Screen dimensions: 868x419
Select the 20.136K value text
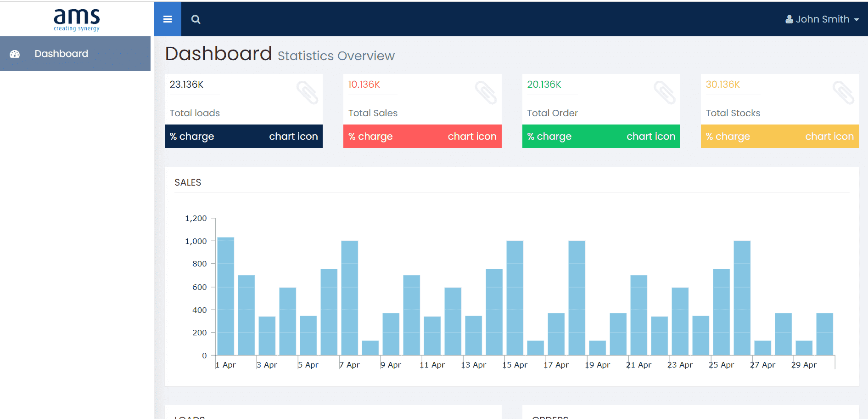pos(544,85)
